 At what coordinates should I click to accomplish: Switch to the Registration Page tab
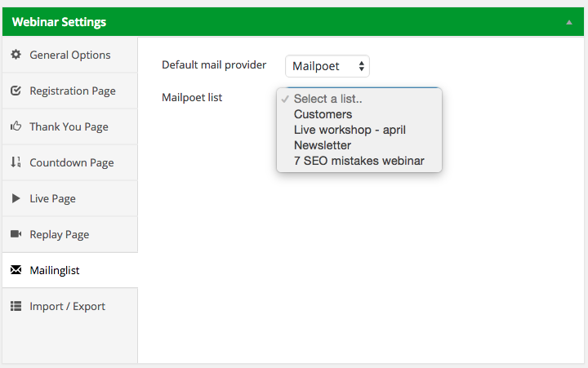click(x=72, y=91)
